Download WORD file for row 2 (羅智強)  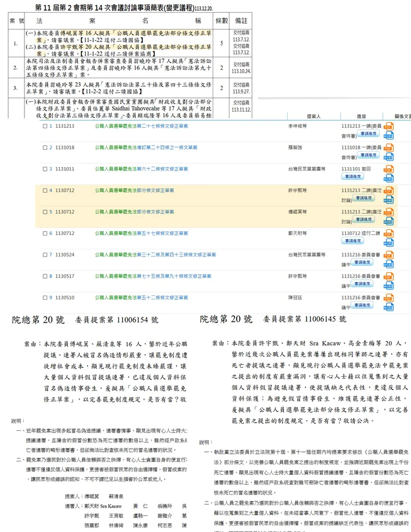coord(388,157)
